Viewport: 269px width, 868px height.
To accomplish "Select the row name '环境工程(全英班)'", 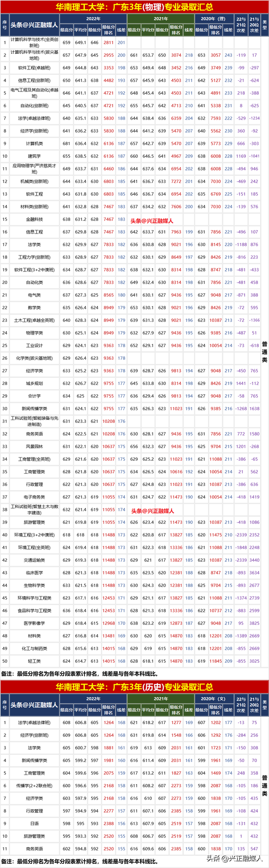I will pos(34,547).
